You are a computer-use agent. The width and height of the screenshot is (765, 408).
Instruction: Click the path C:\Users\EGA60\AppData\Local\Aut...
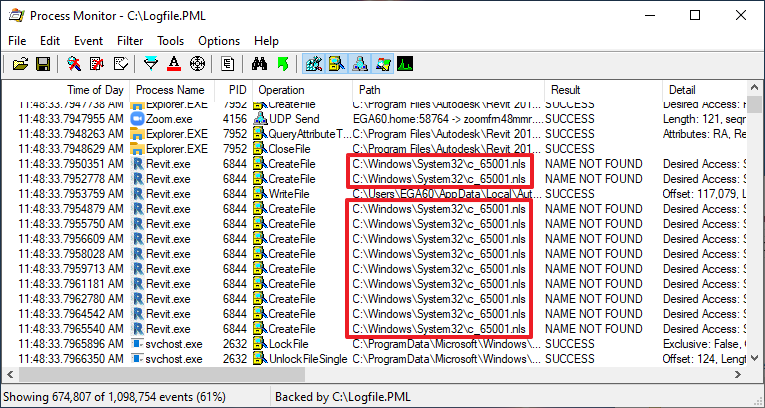(446, 194)
